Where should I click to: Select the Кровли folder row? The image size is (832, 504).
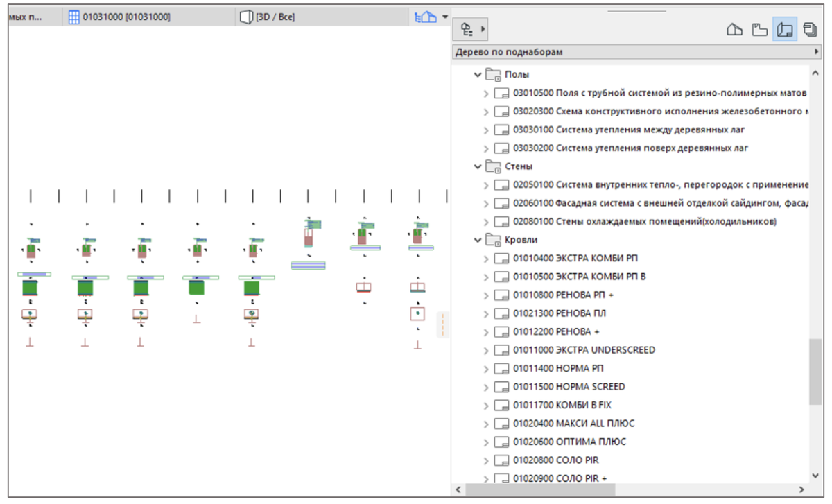point(521,240)
